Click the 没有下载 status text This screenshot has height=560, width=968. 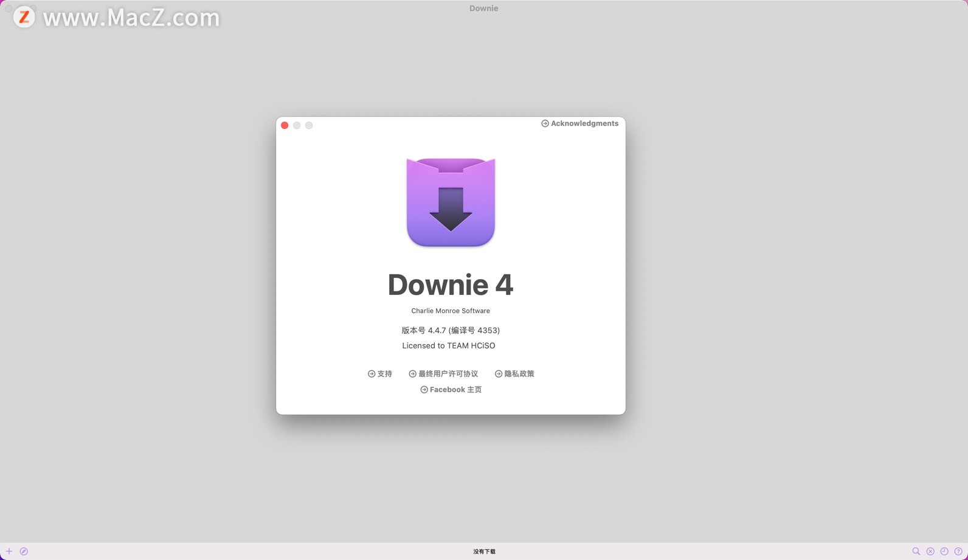pos(485,551)
